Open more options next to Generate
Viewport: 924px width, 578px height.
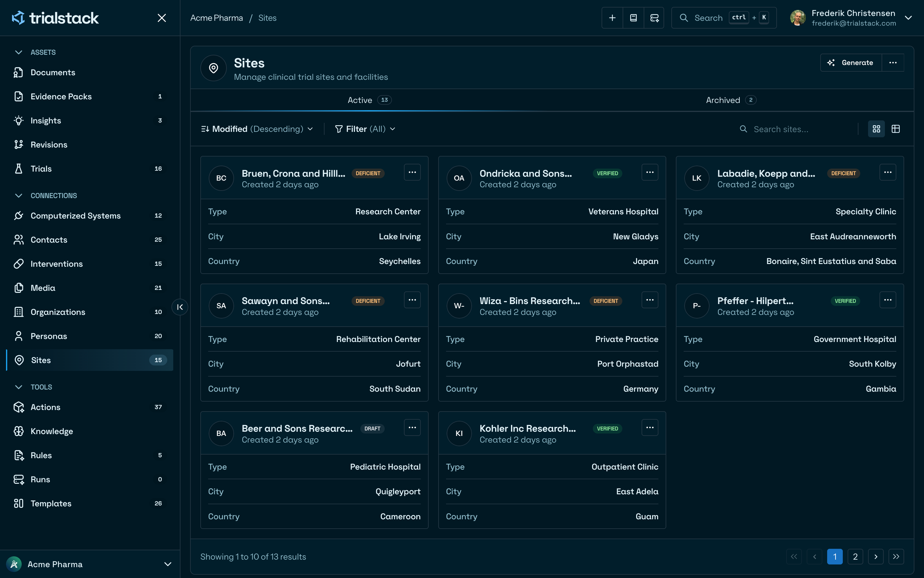(x=893, y=63)
